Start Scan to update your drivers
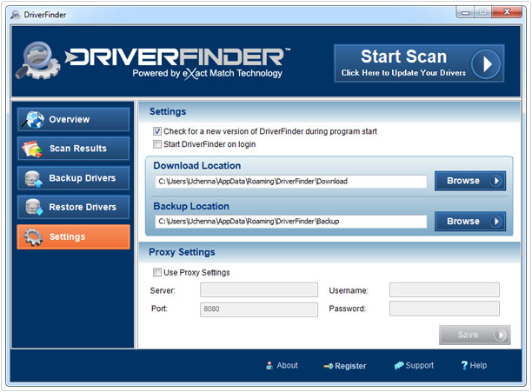532x392 pixels. pyautogui.click(x=419, y=63)
